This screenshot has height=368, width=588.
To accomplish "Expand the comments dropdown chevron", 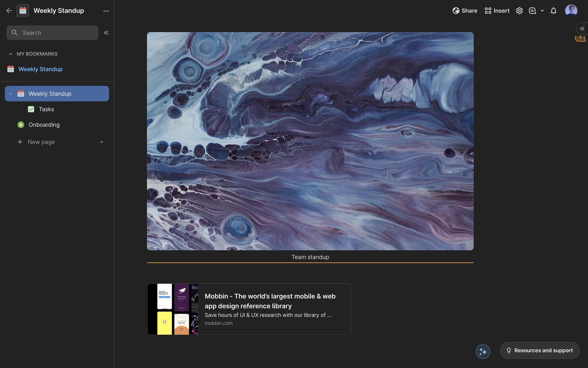I will [x=542, y=11].
